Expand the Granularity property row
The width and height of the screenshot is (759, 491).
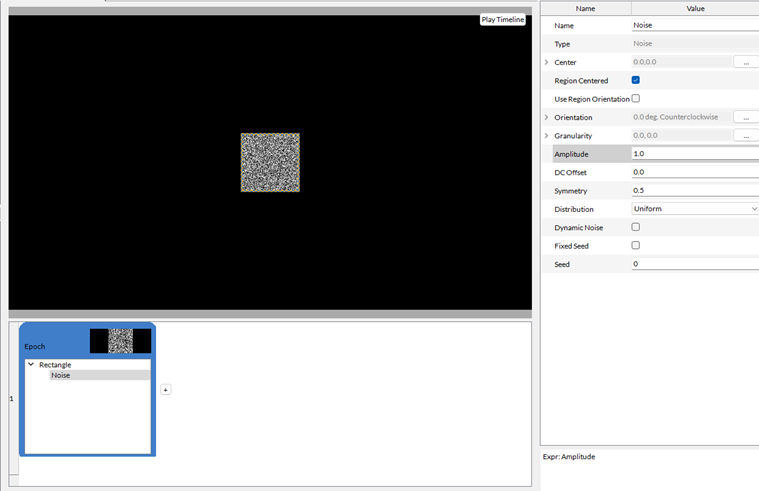tap(546, 135)
